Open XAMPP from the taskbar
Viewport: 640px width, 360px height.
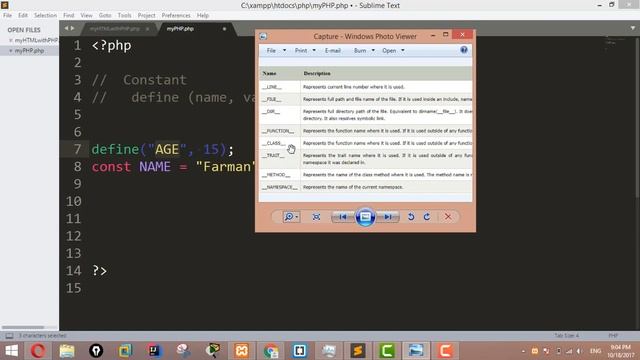(242, 351)
